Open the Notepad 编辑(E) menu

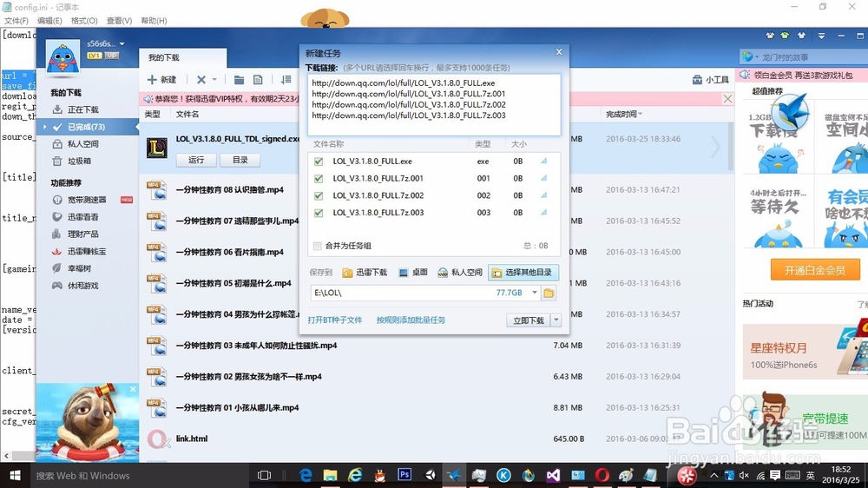(x=49, y=21)
